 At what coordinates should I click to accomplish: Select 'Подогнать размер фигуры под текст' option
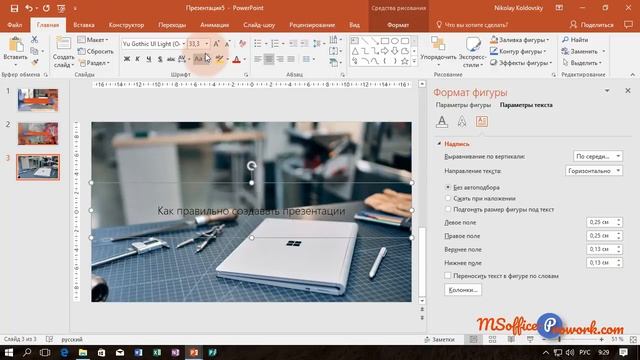(448, 209)
